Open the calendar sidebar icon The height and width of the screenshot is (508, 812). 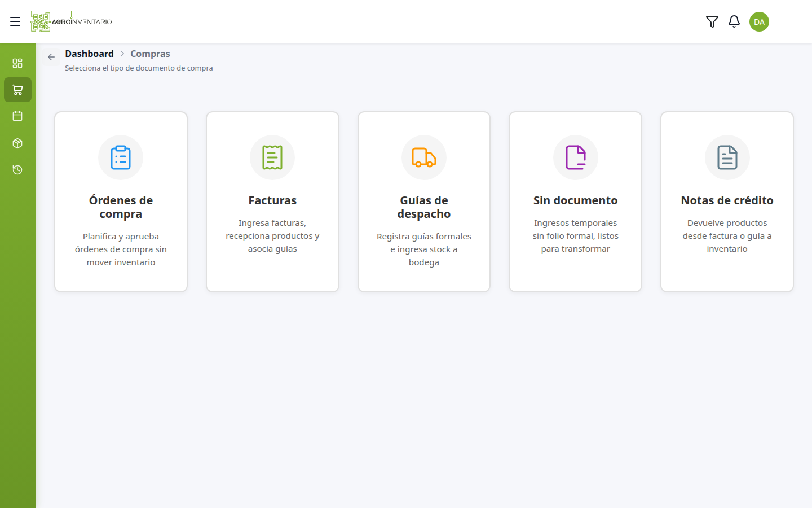[x=17, y=116]
